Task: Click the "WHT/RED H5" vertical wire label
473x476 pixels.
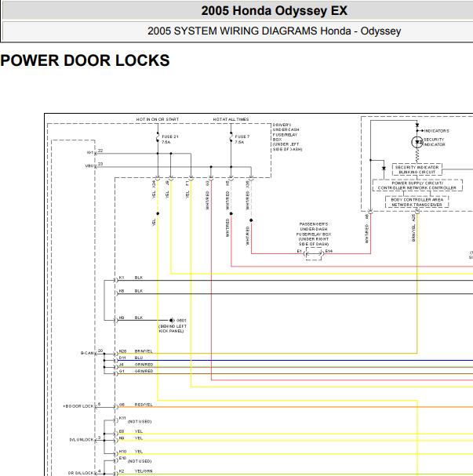Action: click(x=227, y=195)
